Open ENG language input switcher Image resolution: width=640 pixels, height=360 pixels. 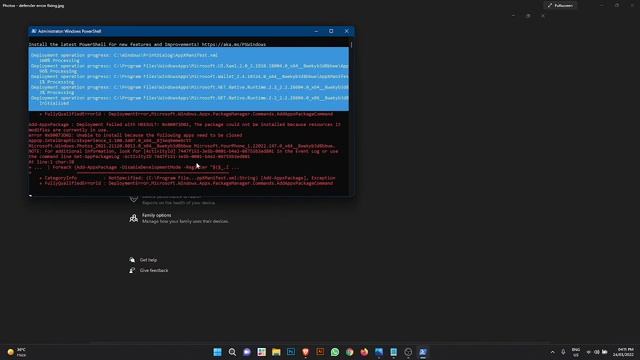point(576,352)
